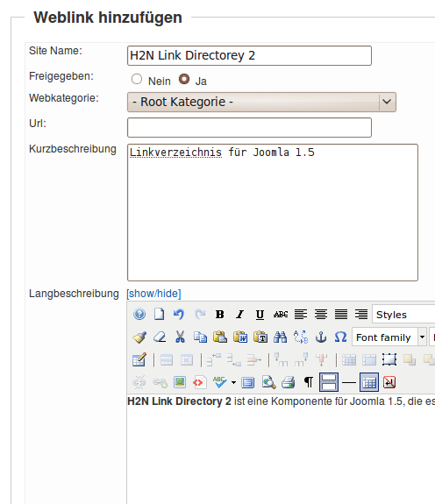Open HTML source with red brackets icon
The image size is (435, 504).
pyautogui.click(x=200, y=382)
